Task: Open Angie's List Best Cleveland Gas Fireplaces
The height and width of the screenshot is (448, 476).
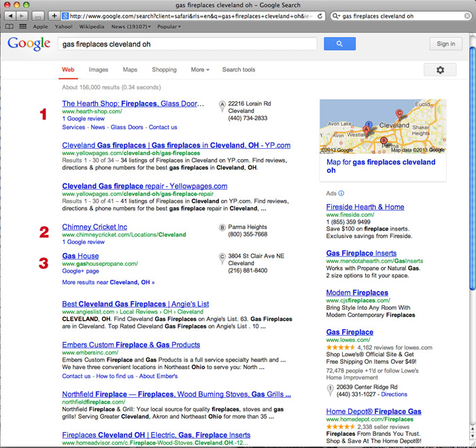Action: [135, 304]
